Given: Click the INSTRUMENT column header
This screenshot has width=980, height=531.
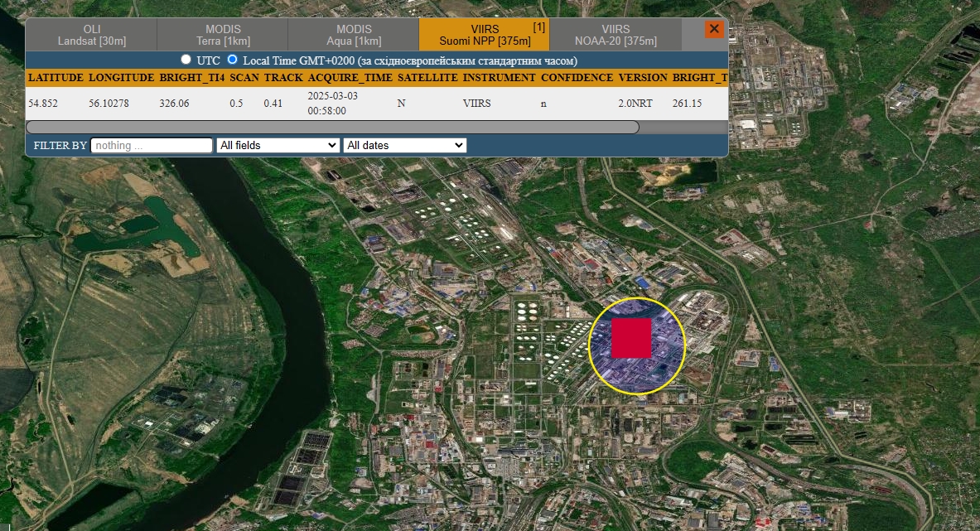Looking at the screenshot, I should [x=499, y=78].
